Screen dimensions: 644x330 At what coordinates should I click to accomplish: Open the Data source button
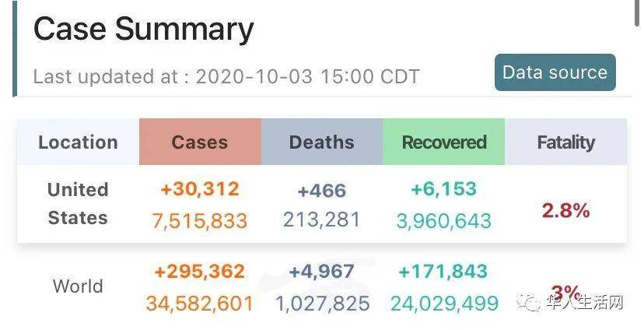point(555,72)
